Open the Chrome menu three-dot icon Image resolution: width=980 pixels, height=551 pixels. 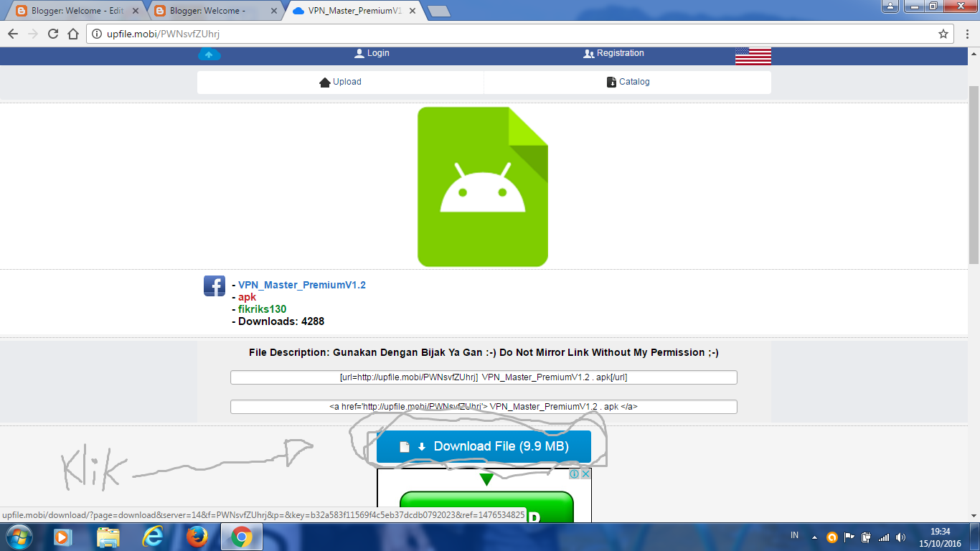pyautogui.click(x=967, y=34)
